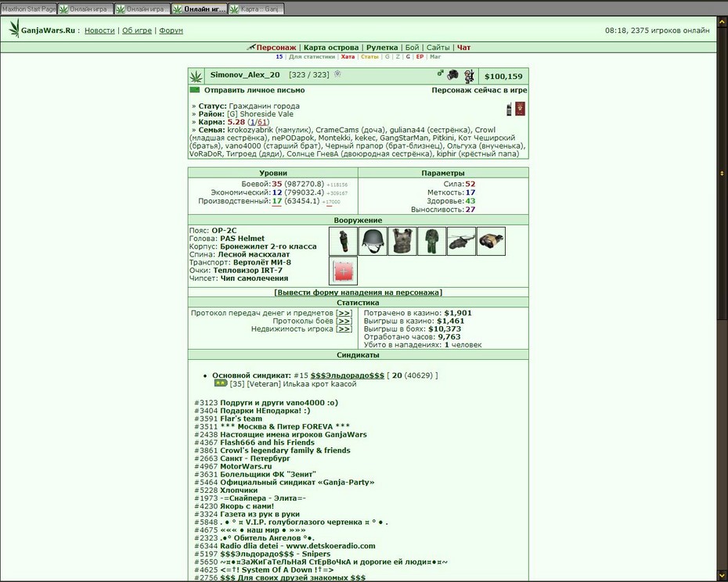This screenshot has height=582, width=728.
Task: Click the page vertical scrollbar
Action: tap(722, 297)
